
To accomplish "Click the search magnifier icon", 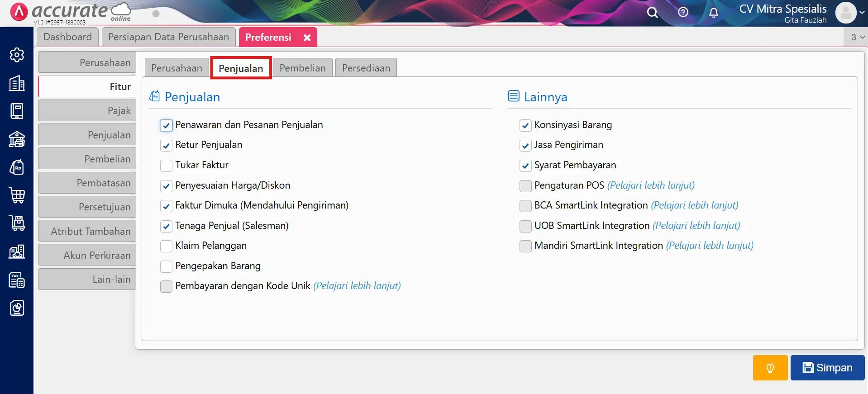I will (x=652, y=13).
